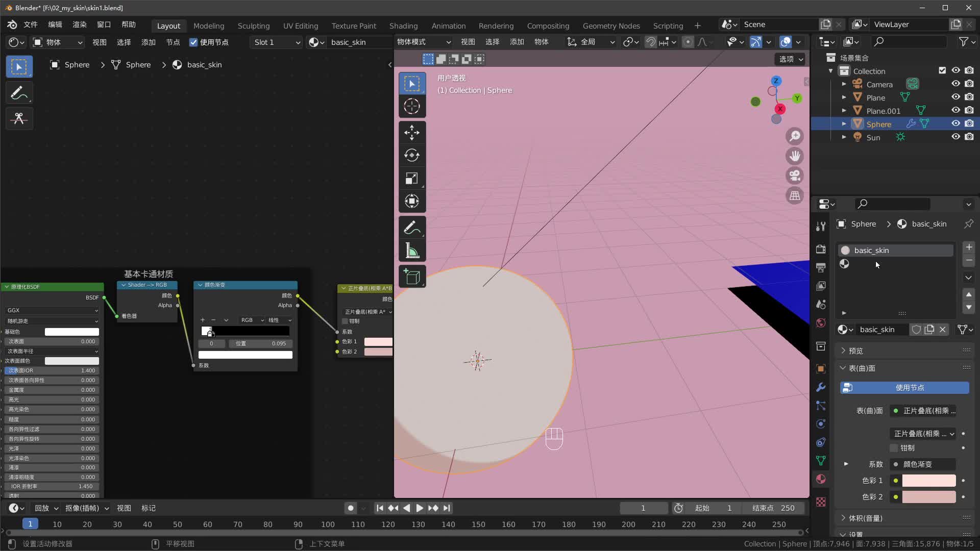980x551 pixels.
Task: Expand the Volume panel
Action: [x=865, y=518]
